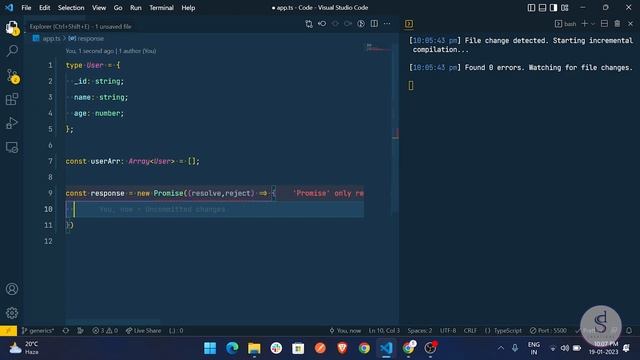This screenshot has width=640, height=360.
Task: Show hidden system tray icons chevron
Action: pos(500,348)
